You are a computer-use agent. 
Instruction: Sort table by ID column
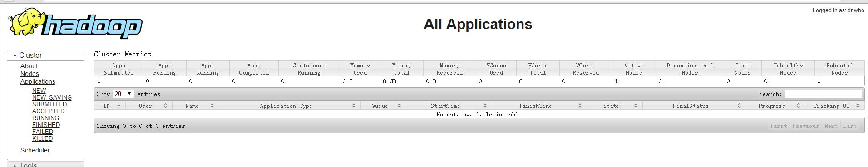click(x=109, y=106)
